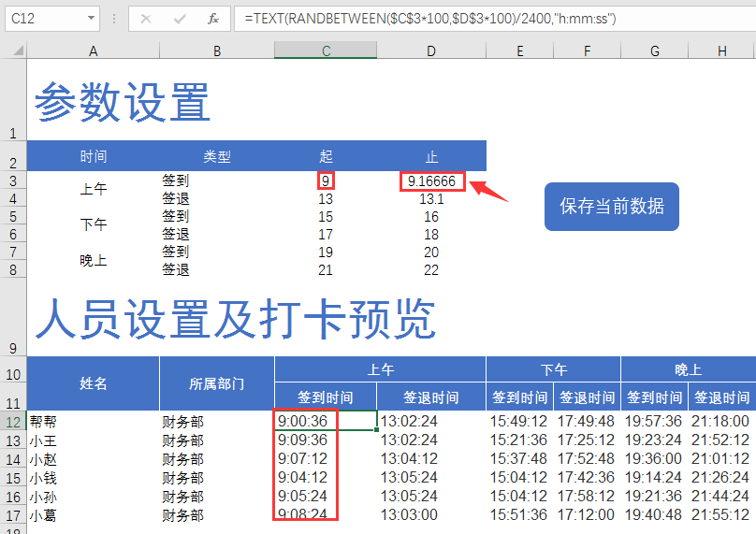Image resolution: width=756 pixels, height=534 pixels.
Task: Open the Name Box dropdown arrow
Action: pos(91,19)
